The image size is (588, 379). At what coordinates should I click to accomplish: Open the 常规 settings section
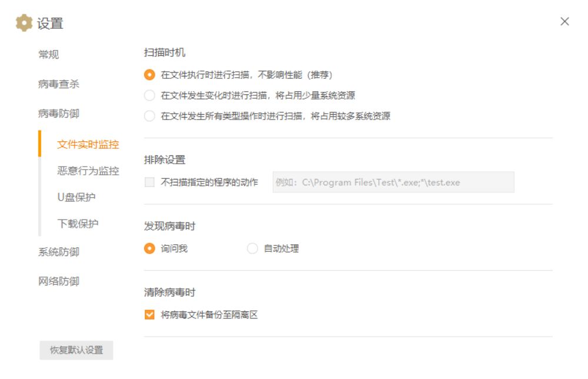(x=48, y=54)
